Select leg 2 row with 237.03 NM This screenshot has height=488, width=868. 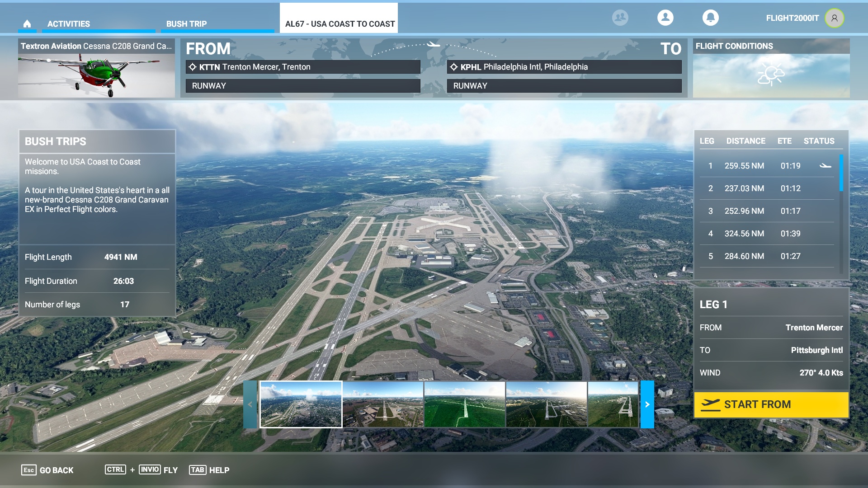tap(767, 188)
